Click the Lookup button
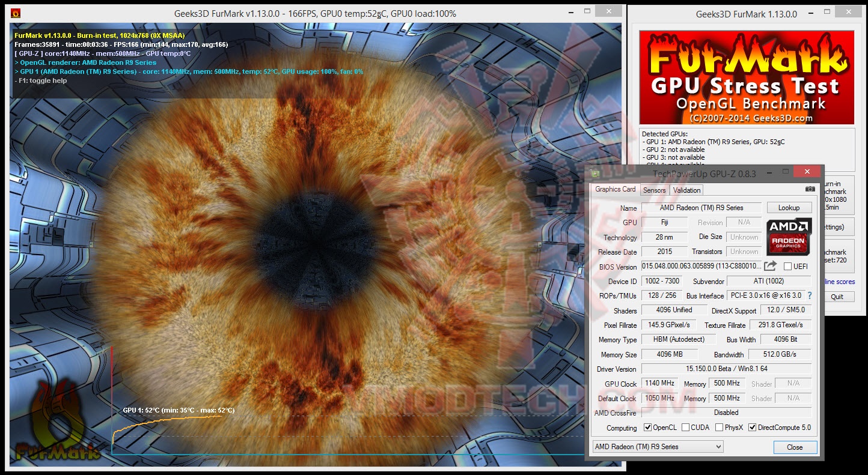This screenshot has width=868, height=475. click(x=789, y=208)
